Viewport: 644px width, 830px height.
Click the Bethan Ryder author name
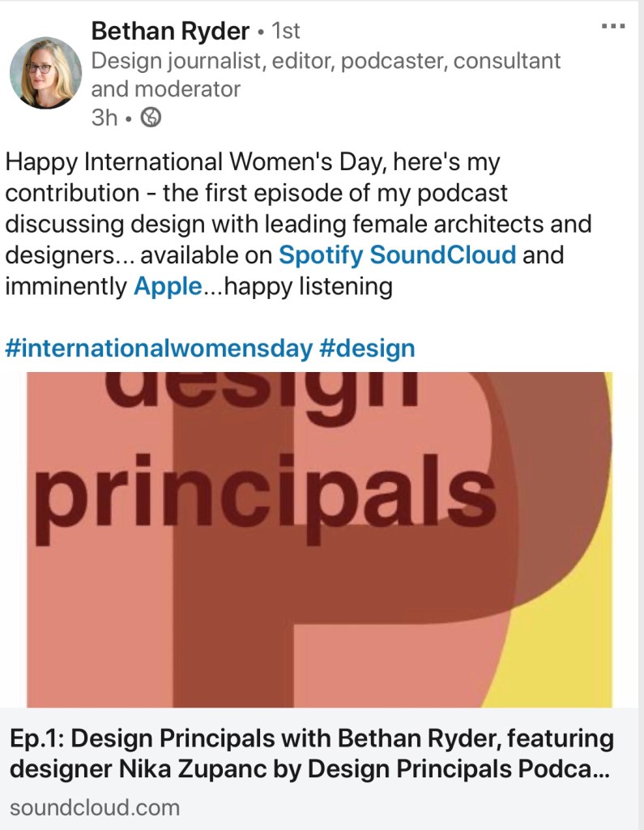coord(170,32)
